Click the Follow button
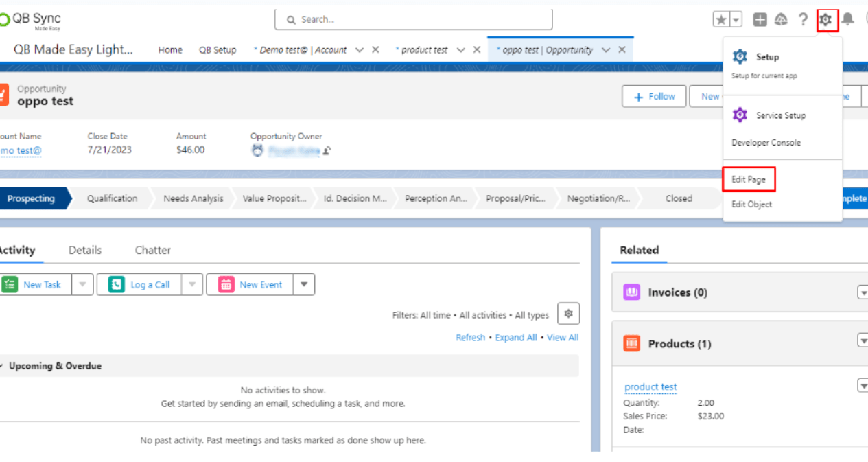The image size is (868, 462). pos(654,97)
